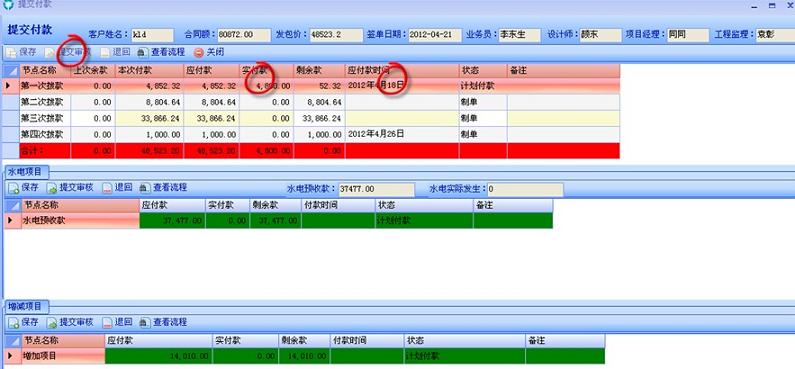The height and width of the screenshot is (369, 795).
Task: Click the 项目经理 field
Action: pos(688,35)
